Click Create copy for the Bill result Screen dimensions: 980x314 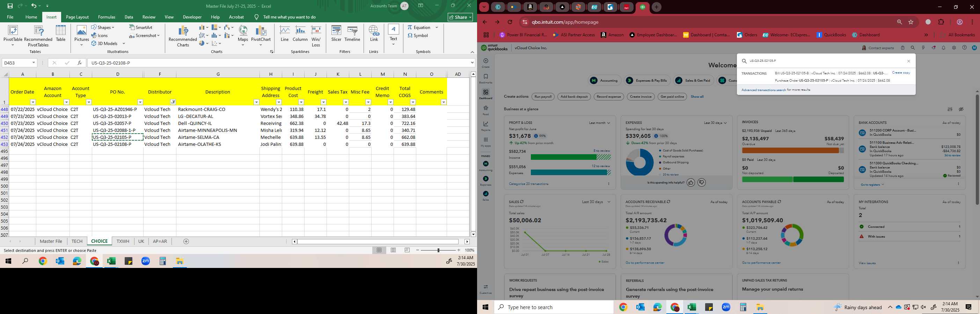pyautogui.click(x=901, y=73)
